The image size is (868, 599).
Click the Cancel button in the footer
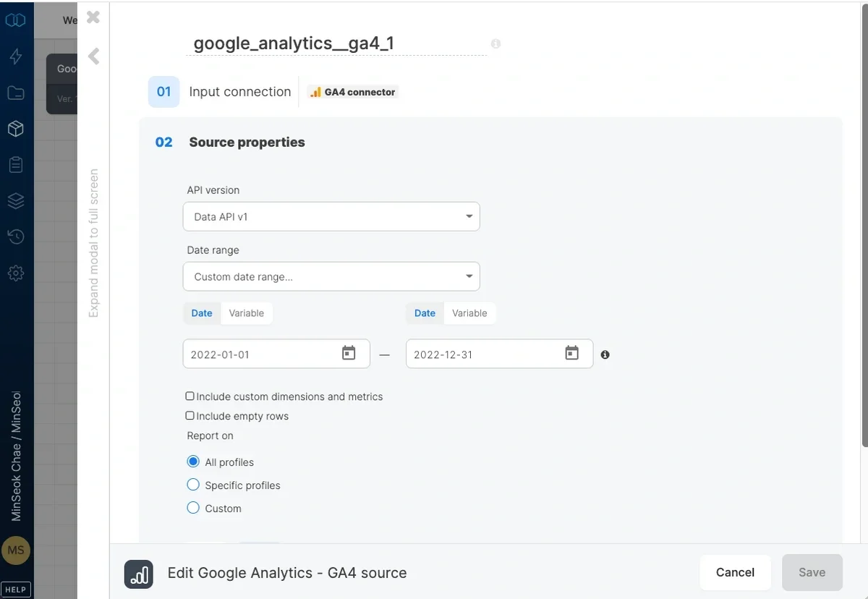735,572
